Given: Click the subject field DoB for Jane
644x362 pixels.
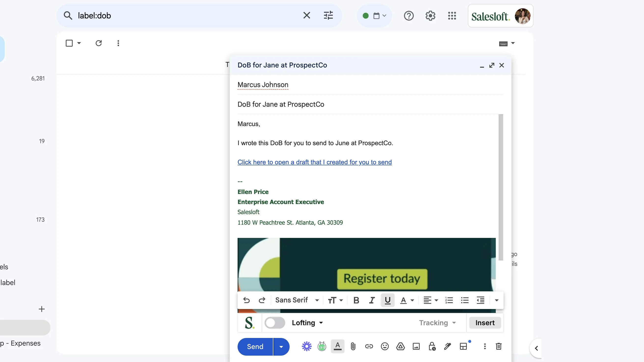Looking at the screenshot, I should coord(370,104).
